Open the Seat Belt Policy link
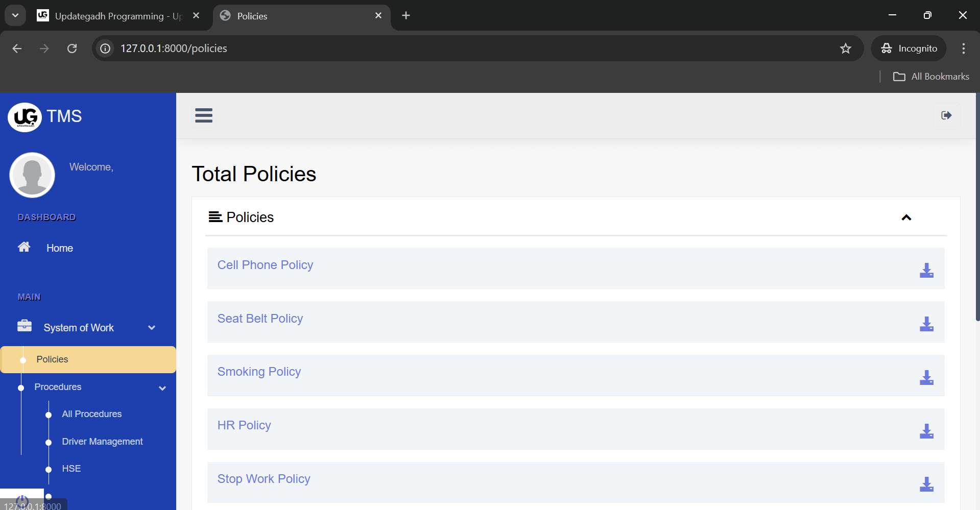 260,318
